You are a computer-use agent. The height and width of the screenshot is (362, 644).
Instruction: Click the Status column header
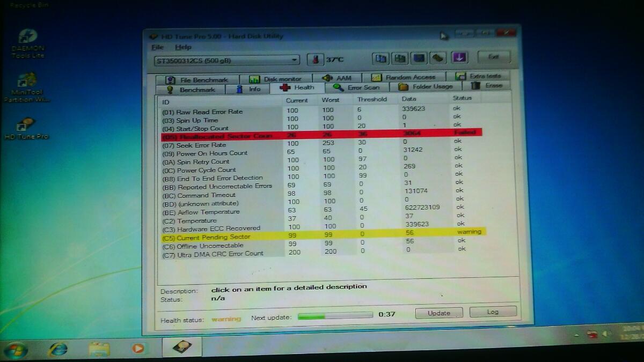point(462,98)
